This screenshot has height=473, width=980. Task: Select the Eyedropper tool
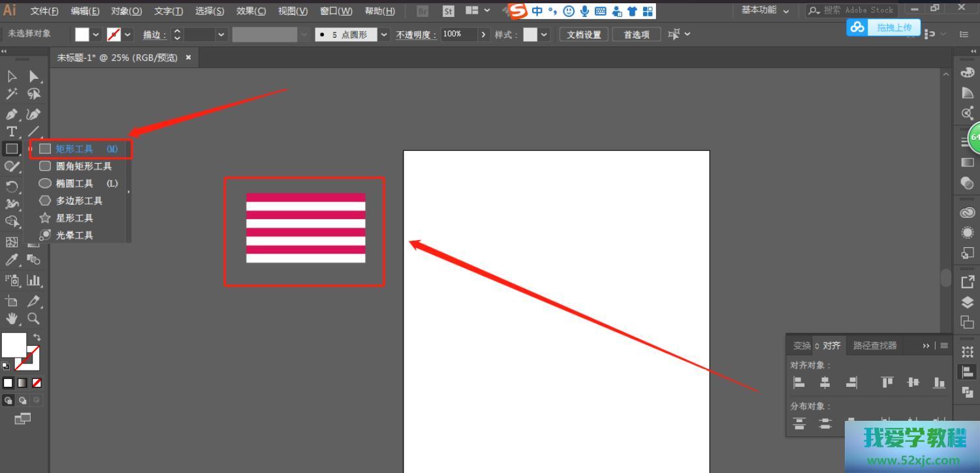click(12, 260)
